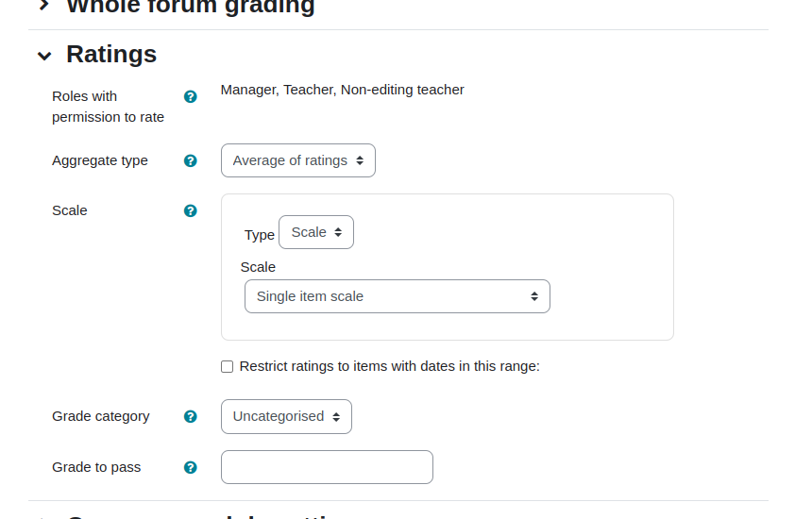The height and width of the screenshot is (519, 812).
Task: Open the Type dropdown showing Scale
Action: coord(316,232)
